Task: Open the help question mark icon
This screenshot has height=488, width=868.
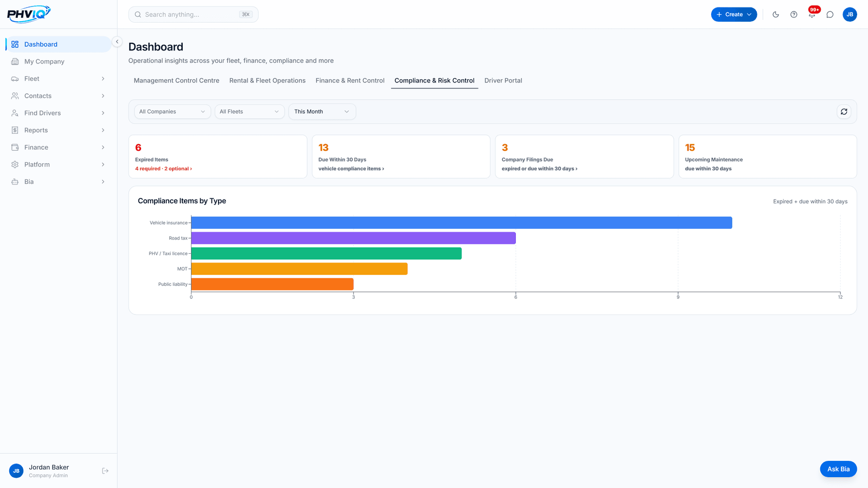Action: 794,15
